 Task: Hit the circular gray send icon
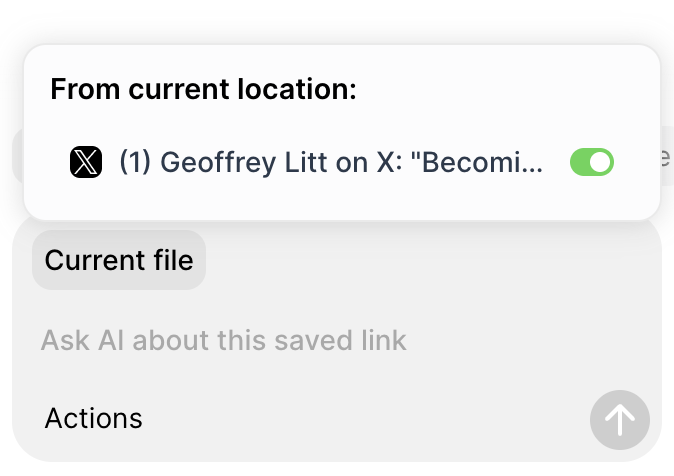pos(619,420)
